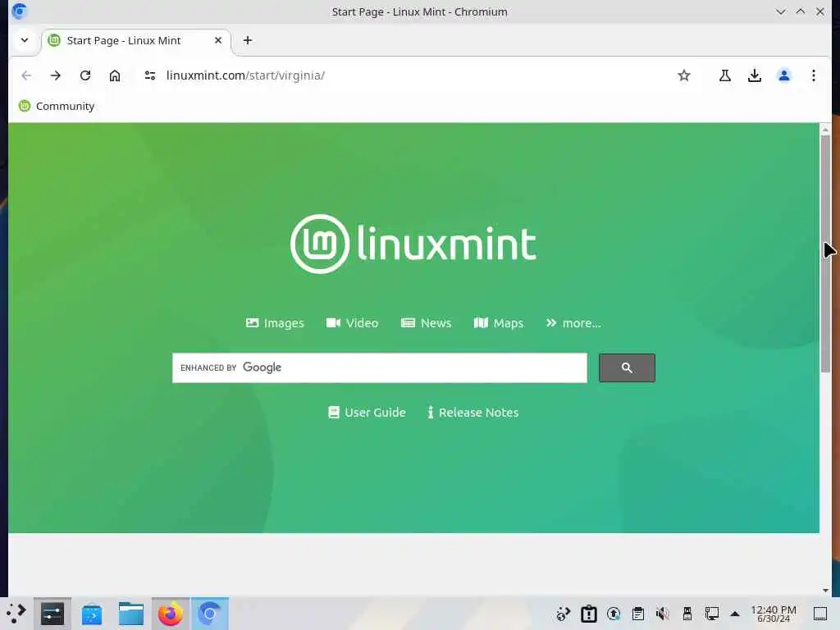Open Video search link
The width and height of the screenshot is (840, 630).
352,323
